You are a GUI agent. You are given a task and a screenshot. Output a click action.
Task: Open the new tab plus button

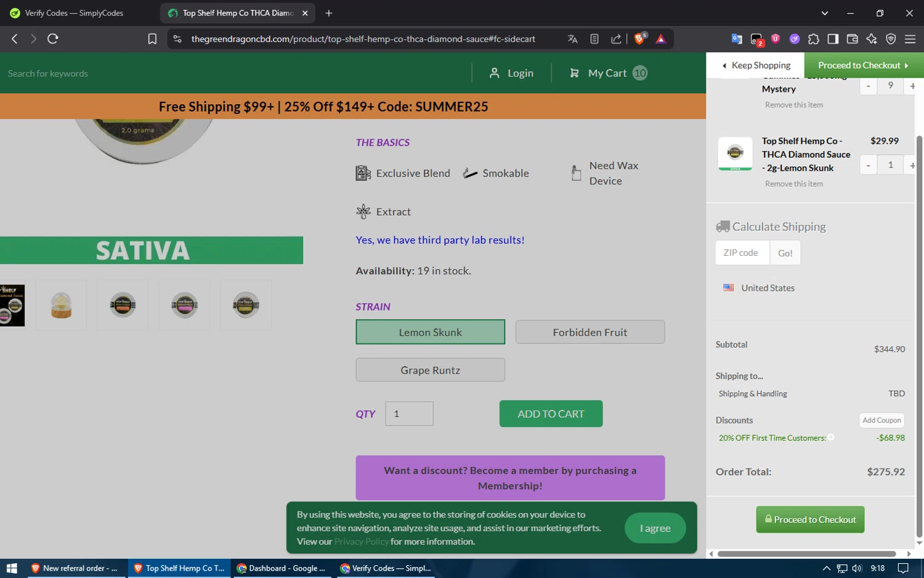click(x=329, y=13)
